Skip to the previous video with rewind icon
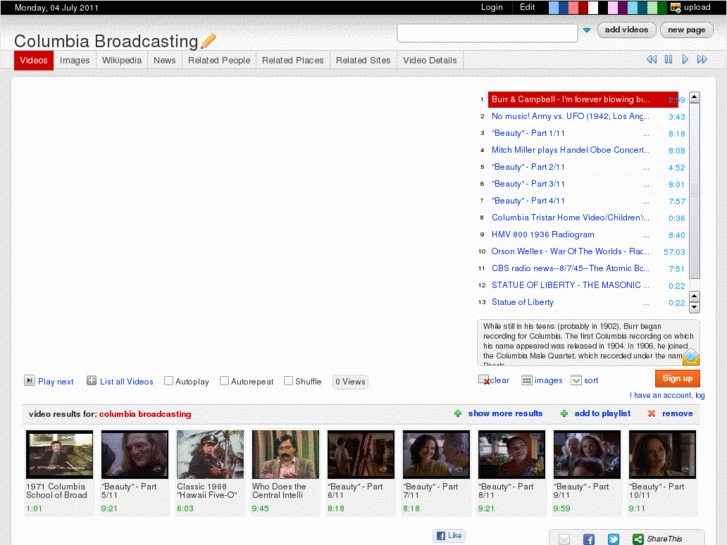Image resolution: width=727 pixels, height=545 pixels. click(x=652, y=60)
